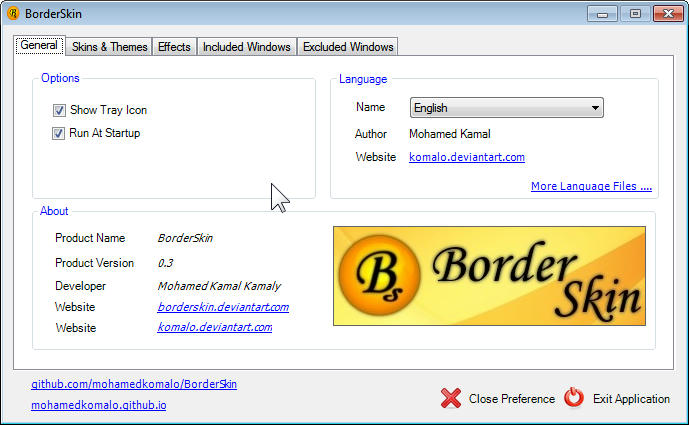Click the Product Name label
The width and height of the screenshot is (689, 425).
(x=90, y=238)
